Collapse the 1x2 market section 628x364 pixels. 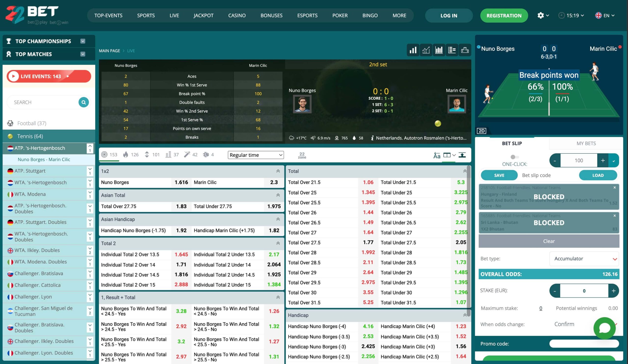278,171
